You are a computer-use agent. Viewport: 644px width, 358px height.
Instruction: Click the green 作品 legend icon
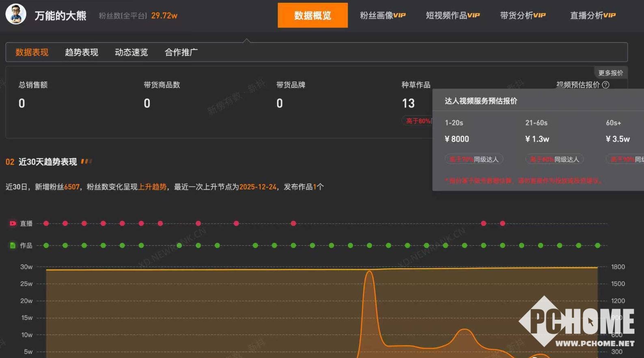click(x=13, y=246)
